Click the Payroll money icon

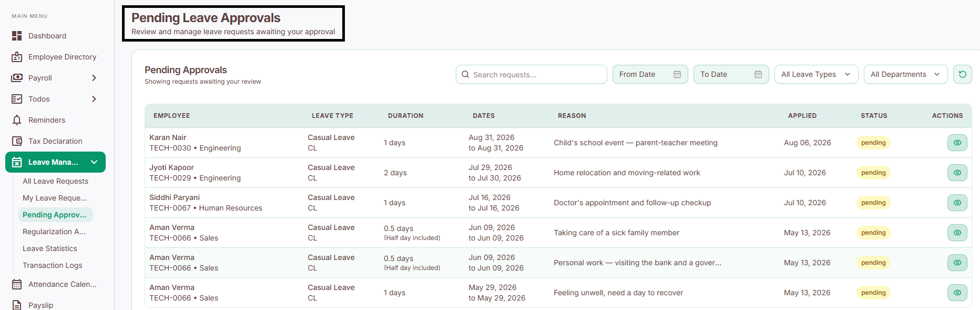point(17,78)
